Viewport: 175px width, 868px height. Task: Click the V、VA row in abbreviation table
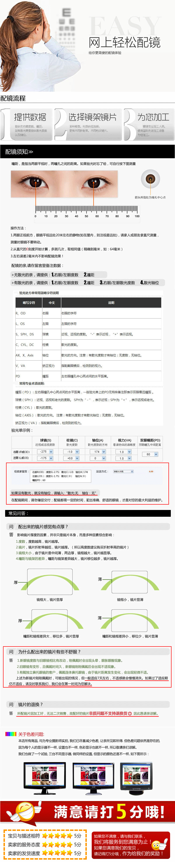click(x=88, y=365)
